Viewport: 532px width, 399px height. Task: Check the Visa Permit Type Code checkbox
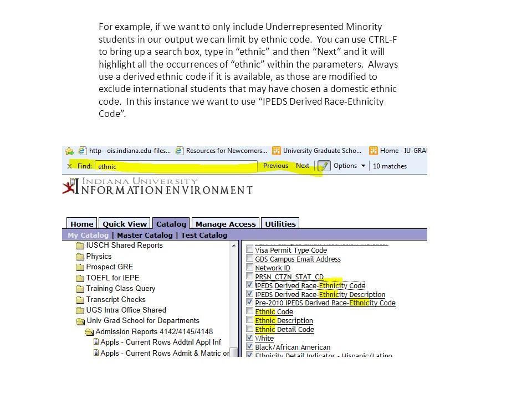[x=250, y=249]
